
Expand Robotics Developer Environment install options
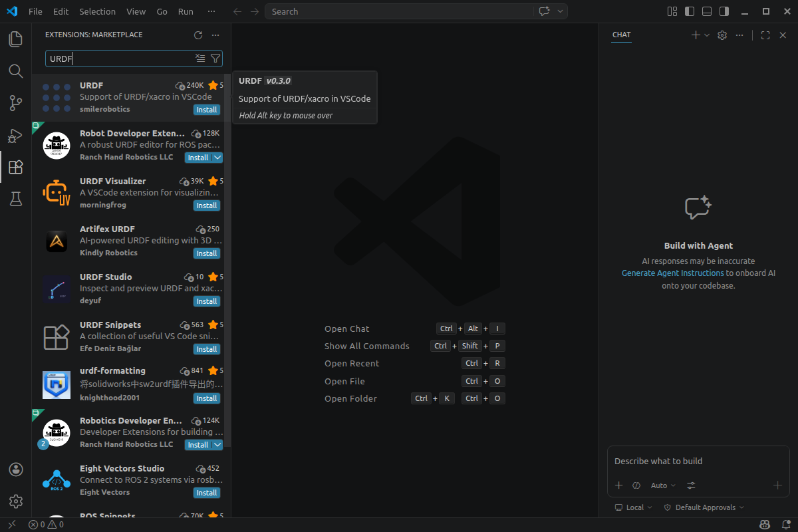pos(217,445)
